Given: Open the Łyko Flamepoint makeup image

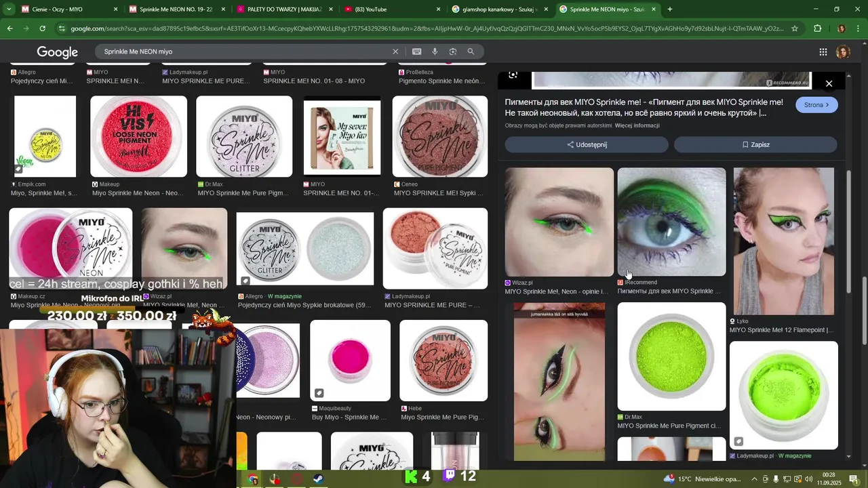Looking at the screenshot, I should click(x=784, y=241).
